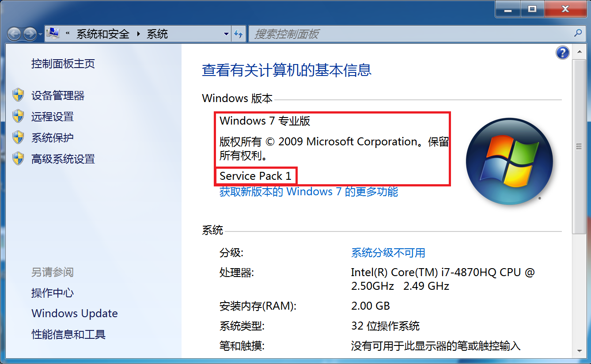Viewport: 591px width, 364px height.
Task: Click the Intel(R) Core(TM) i7-4870HQ processor value
Action: 443,279
